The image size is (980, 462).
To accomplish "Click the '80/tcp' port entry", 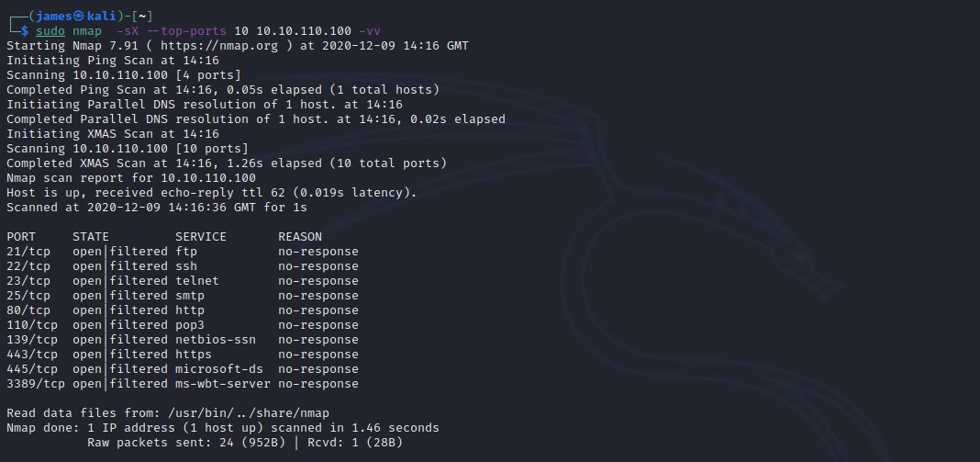I will [28, 310].
